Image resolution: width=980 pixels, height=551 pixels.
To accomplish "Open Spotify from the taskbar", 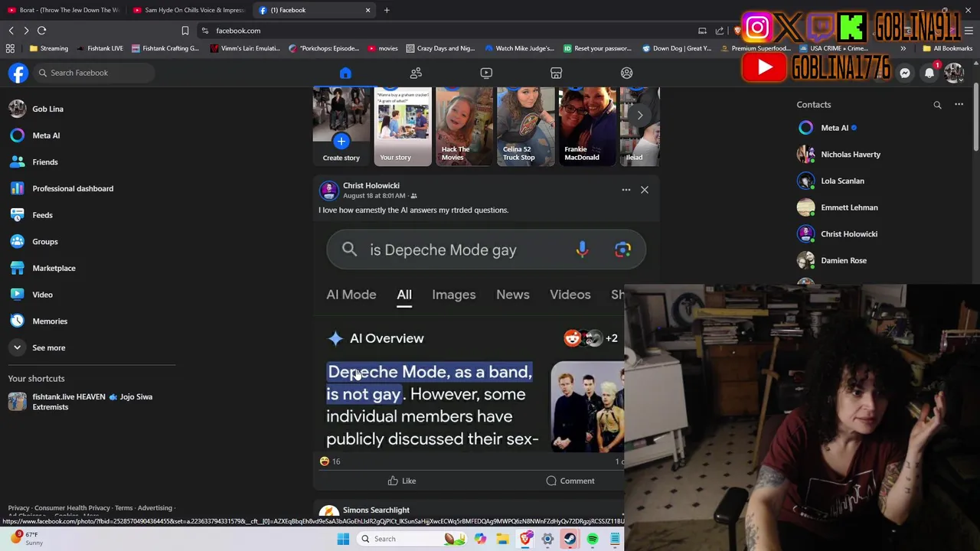I will 593,539.
